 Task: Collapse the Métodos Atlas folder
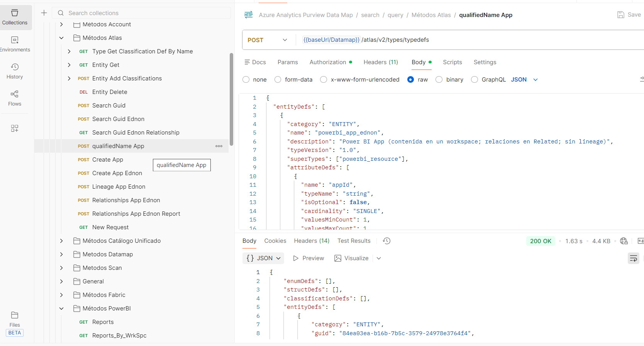click(x=61, y=38)
